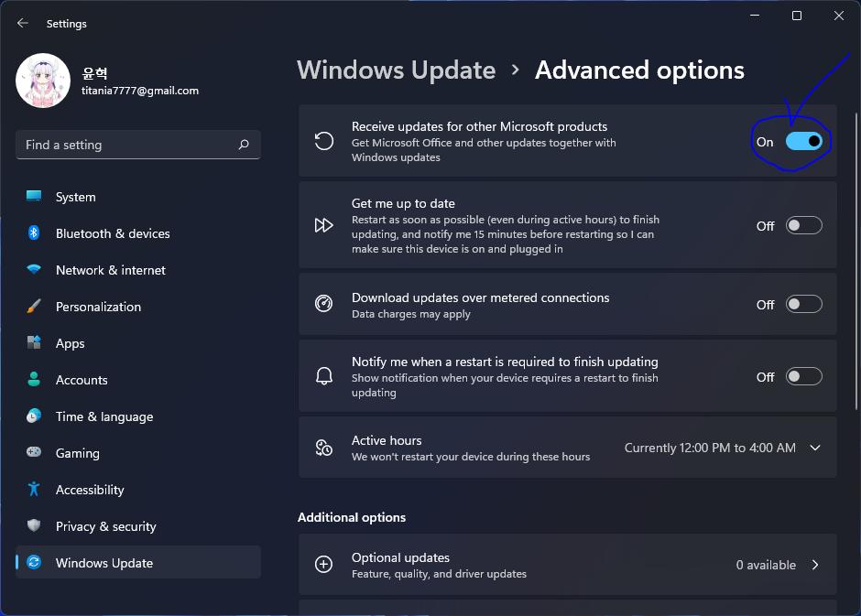Open Gaming settings category
The height and width of the screenshot is (616, 861).
[x=138, y=453]
